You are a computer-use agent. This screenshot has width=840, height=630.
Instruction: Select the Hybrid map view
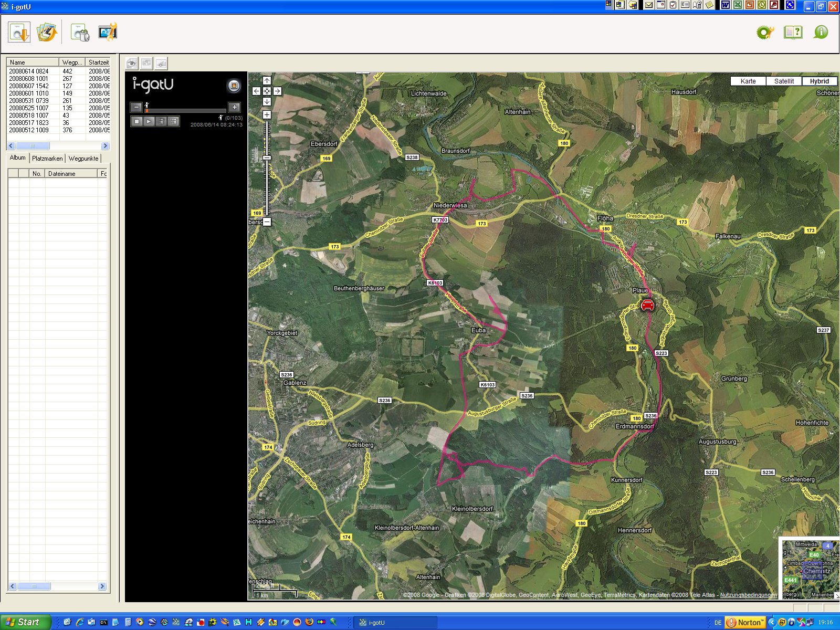820,81
